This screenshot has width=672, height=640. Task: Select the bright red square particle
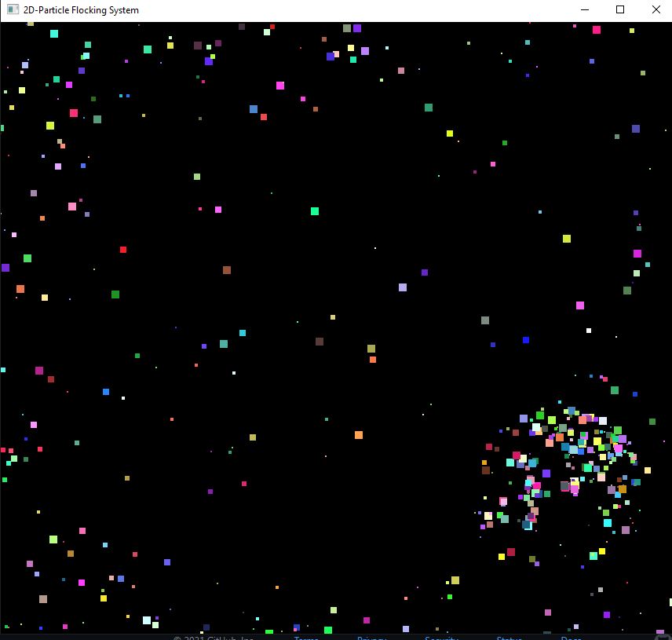click(x=122, y=250)
